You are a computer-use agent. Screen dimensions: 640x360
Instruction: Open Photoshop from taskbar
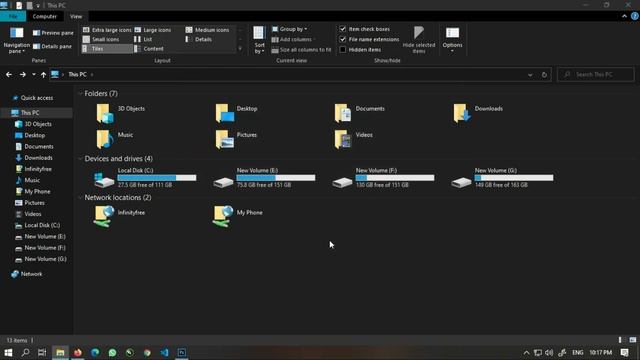click(182, 352)
